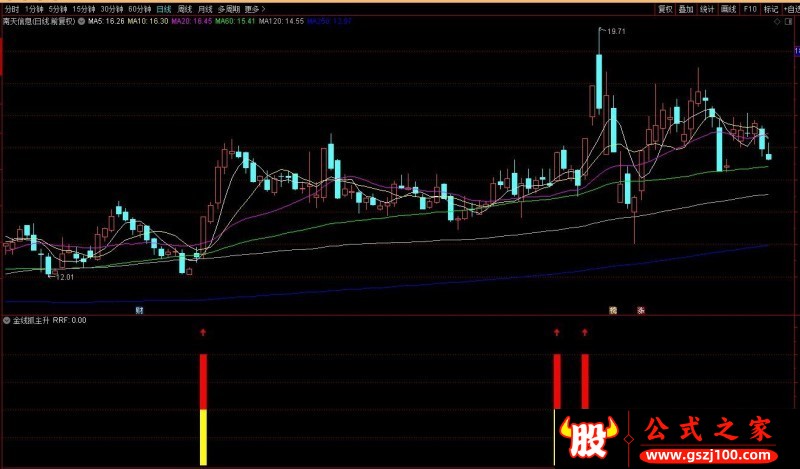Switch to the 分时 intraday view
This screenshot has width=800, height=469.
tap(11, 9)
